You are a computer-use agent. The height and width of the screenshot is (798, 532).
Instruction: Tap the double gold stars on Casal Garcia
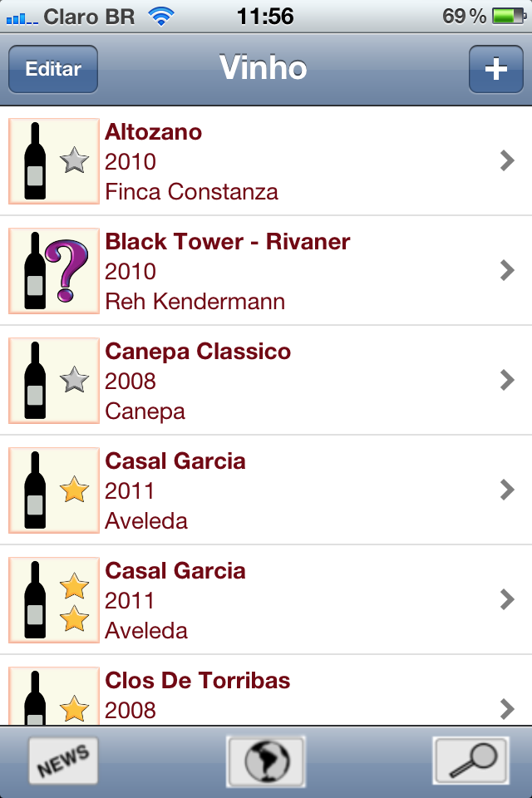75,601
